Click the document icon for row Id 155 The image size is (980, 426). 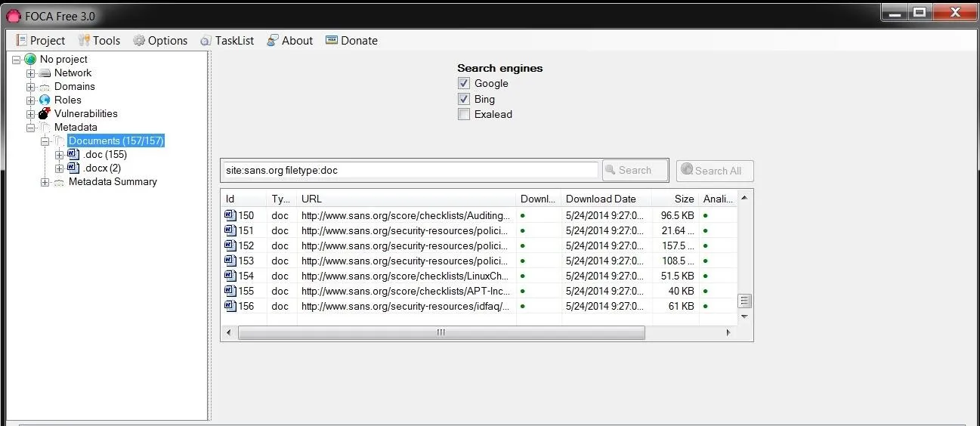(230, 291)
